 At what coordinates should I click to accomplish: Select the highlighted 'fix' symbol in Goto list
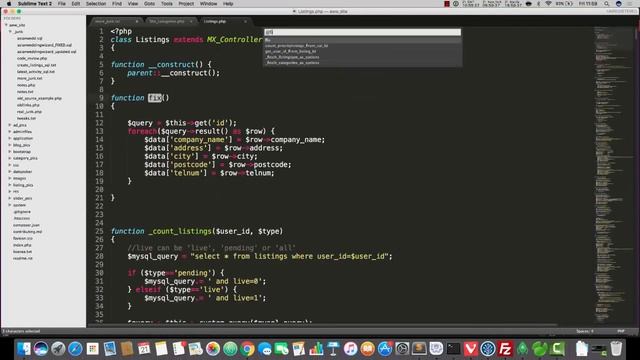point(362,40)
